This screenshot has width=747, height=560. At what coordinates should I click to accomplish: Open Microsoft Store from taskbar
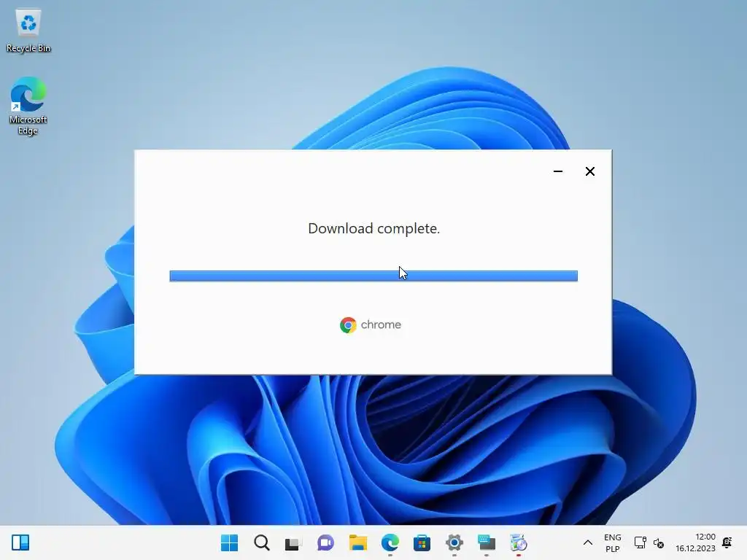(x=422, y=542)
